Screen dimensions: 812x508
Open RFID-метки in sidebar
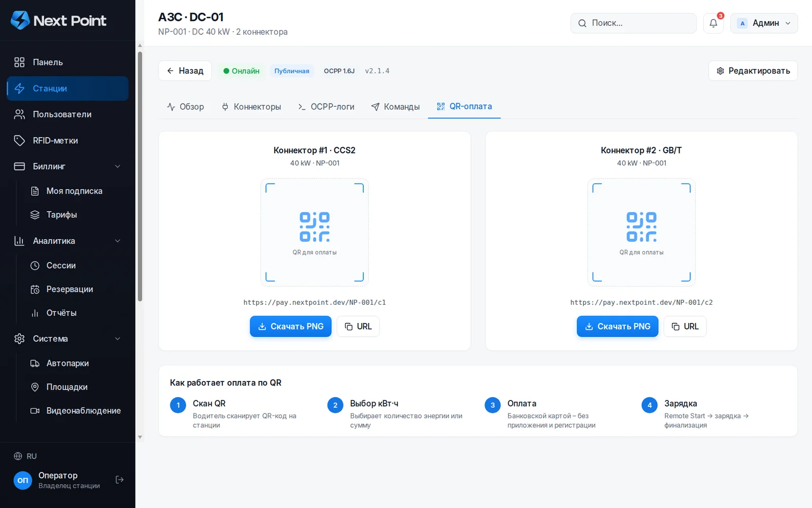[67, 140]
